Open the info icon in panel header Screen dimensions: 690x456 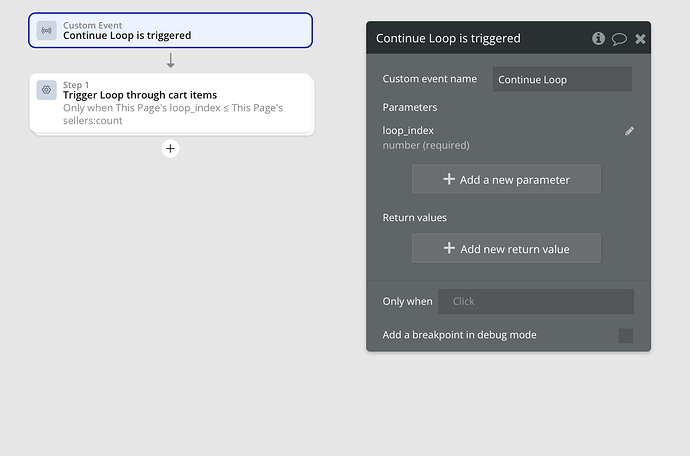[x=598, y=38]
